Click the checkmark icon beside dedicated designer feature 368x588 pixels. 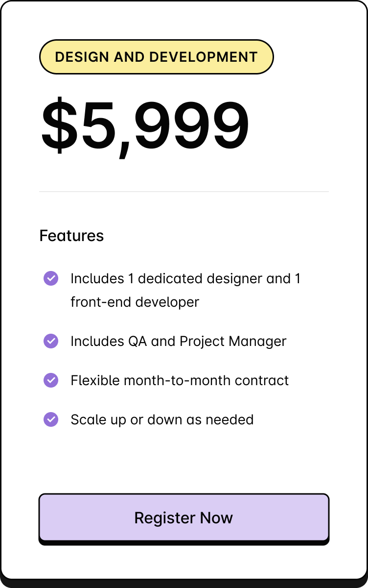tap(51, 278)
